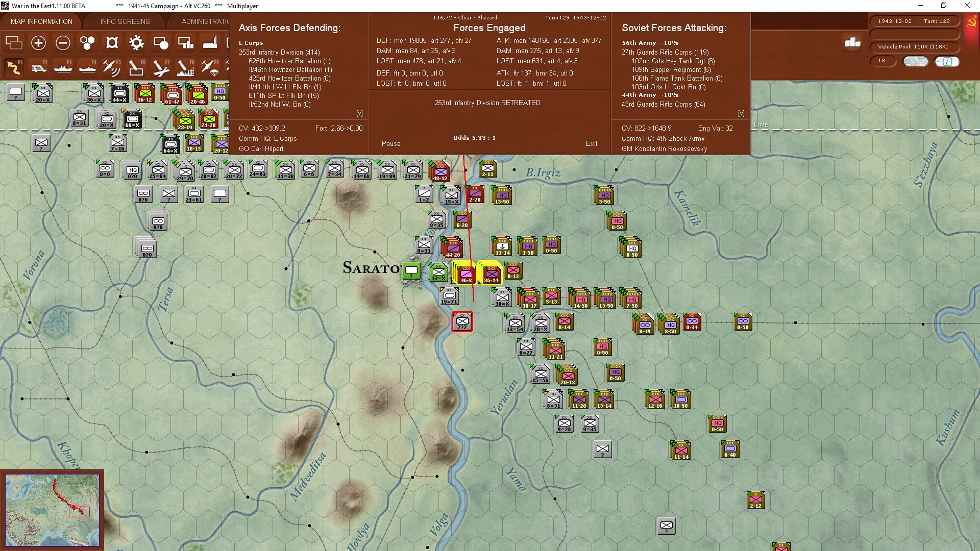Click the overlapping windows toolbar icon
Screen dimensions: 980x551
14,43
